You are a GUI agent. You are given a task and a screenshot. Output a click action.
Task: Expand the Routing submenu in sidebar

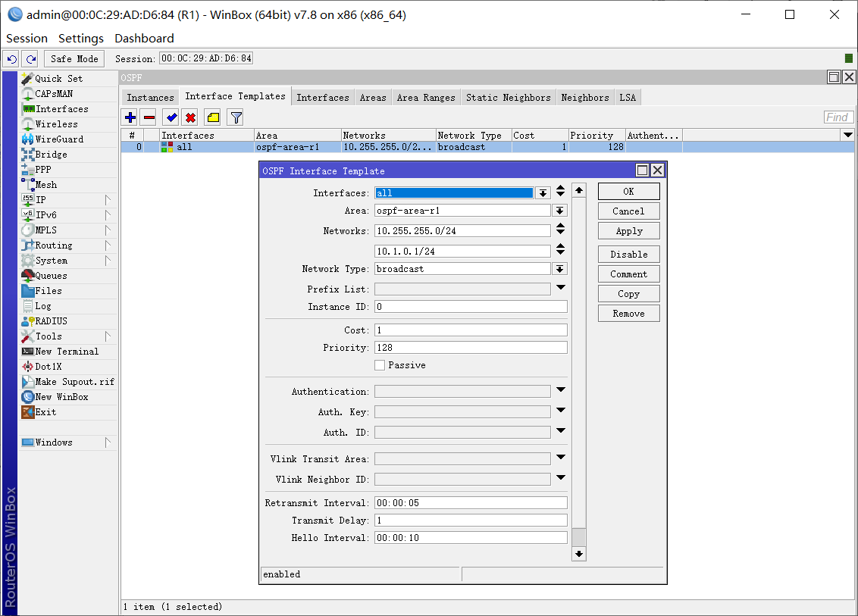(69, 245)
